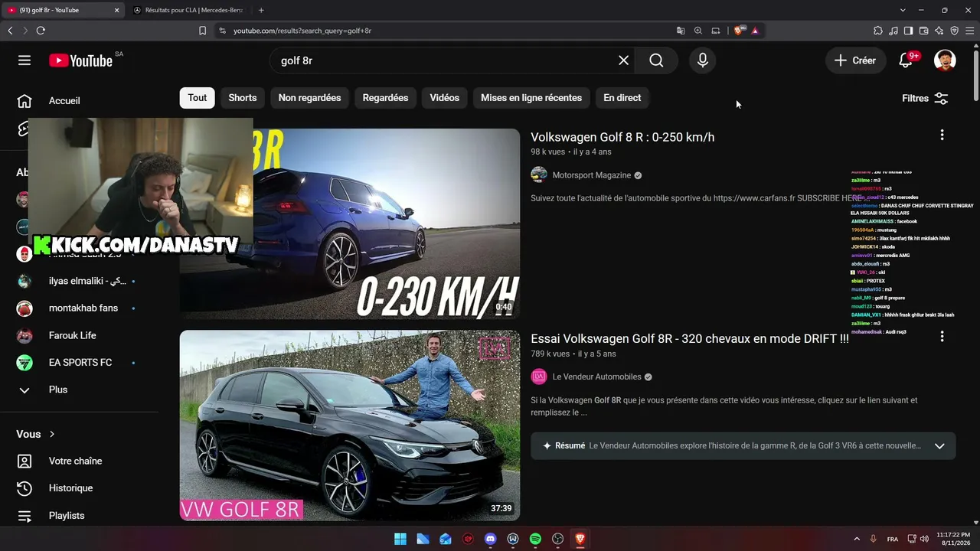Select the Tout filter chip
The width and height of the screenshot is (980, 551).
198,98
